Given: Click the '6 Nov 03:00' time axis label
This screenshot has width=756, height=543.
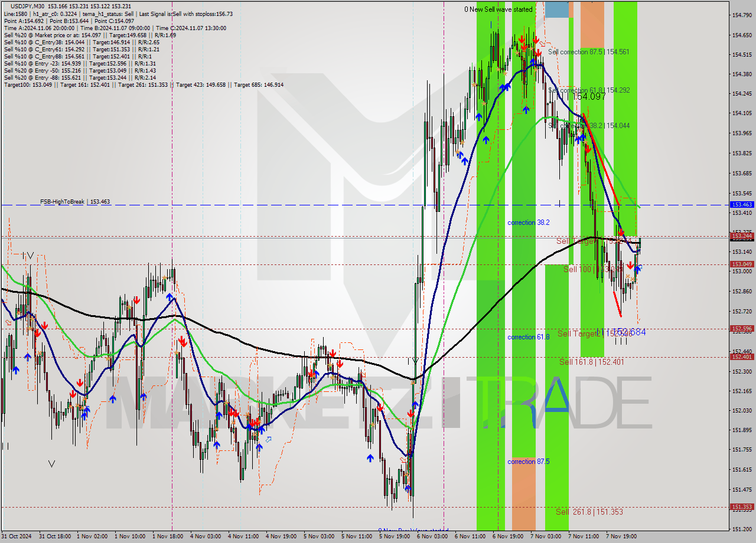Looking at the screenshot, I should (x=433, y=537).
